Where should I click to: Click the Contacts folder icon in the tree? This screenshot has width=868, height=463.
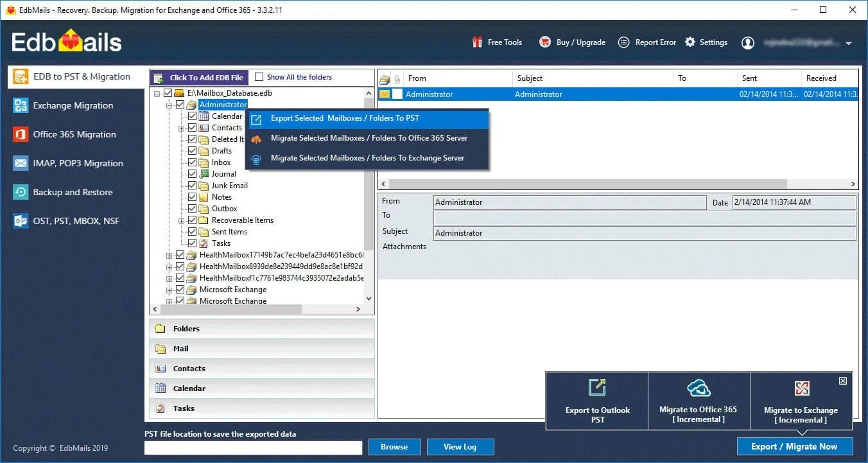(204, 128)
